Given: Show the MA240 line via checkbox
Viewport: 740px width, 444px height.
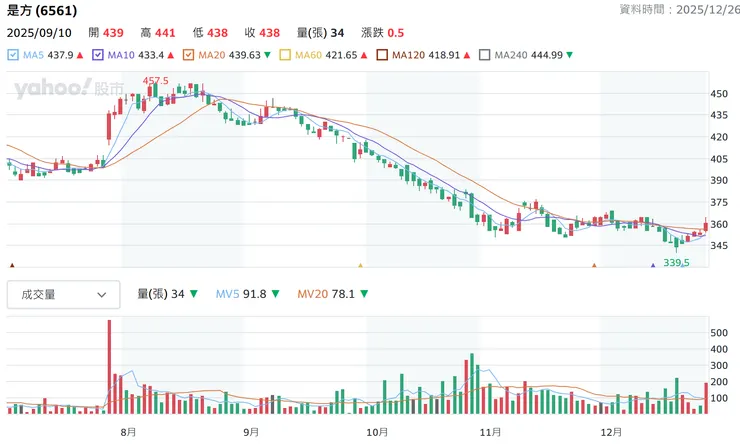Looking at the screenshot, I should [x=485, y=55].
